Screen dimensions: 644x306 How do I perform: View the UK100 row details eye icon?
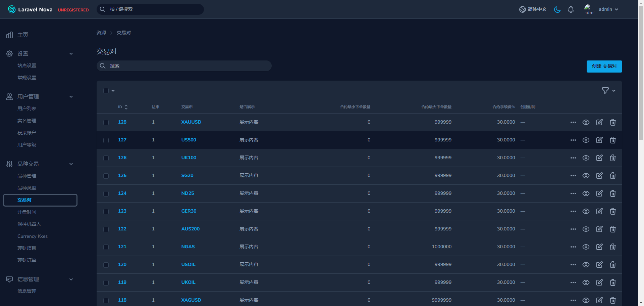(x=586, y=158)
